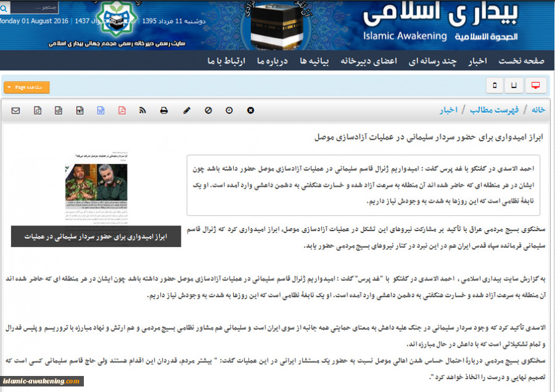
Task: Click the clock history icon in the toolbar
Action: coord(229,110)
